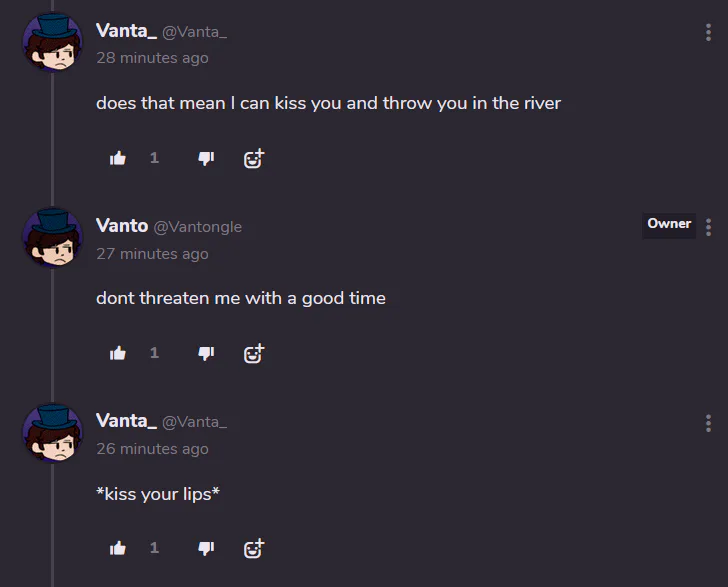
Task: Open Vanto display name link
Action: (x=122, y=226)
